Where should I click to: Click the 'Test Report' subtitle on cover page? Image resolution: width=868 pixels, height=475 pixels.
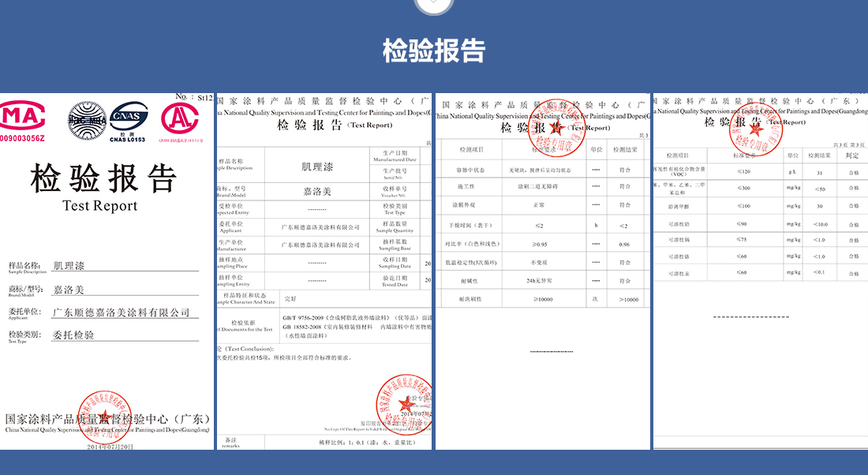99,206
